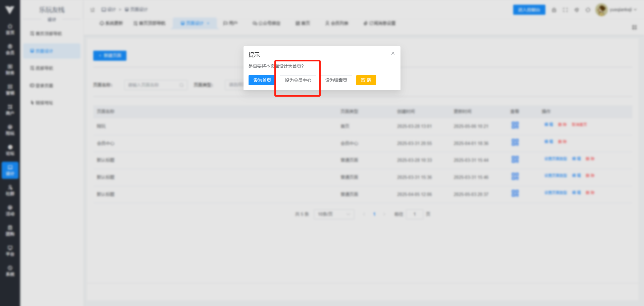Click the QR code icon in the last table row
The width and height of the screenshot is (644, 306).
515,193
